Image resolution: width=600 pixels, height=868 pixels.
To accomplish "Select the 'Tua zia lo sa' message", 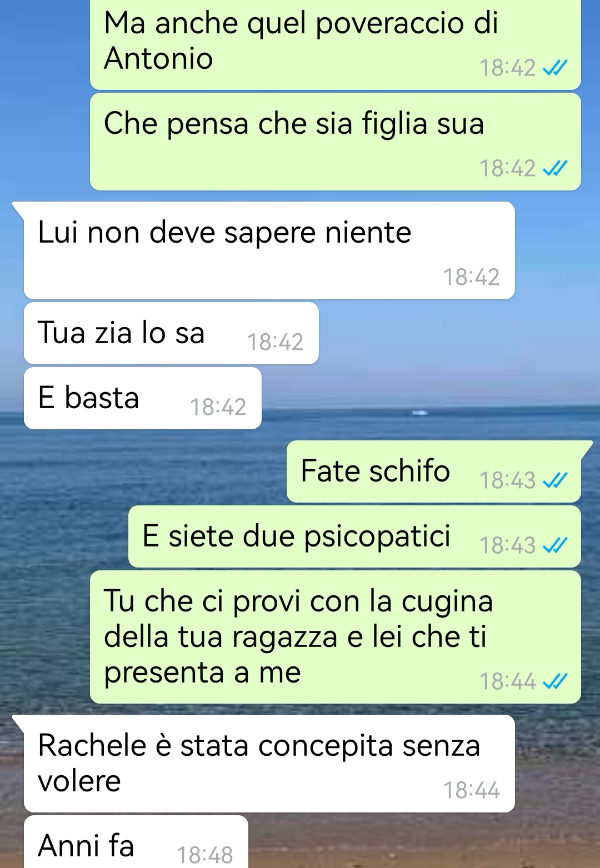I will tap(171, 333).
